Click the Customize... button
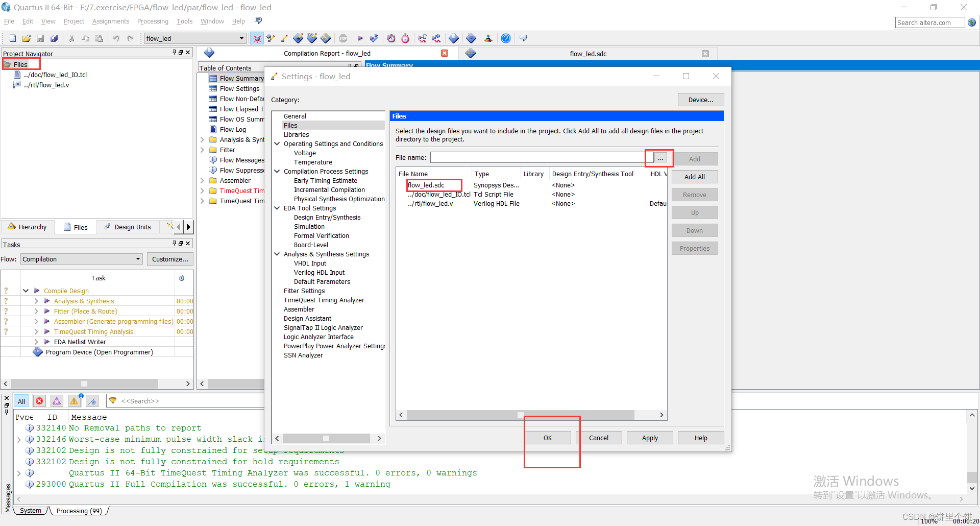 [170, 259]
